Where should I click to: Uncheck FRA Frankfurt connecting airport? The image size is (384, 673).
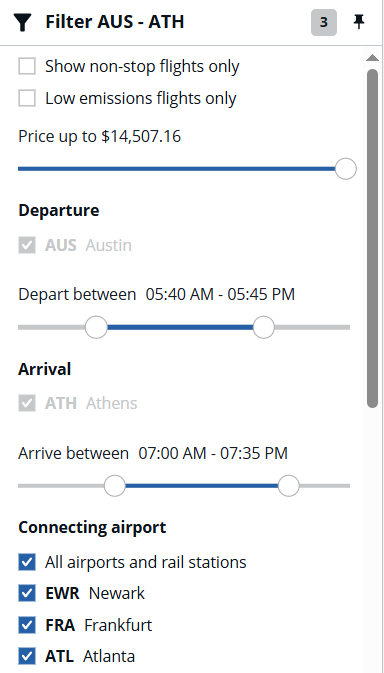(x=27, y=625)
